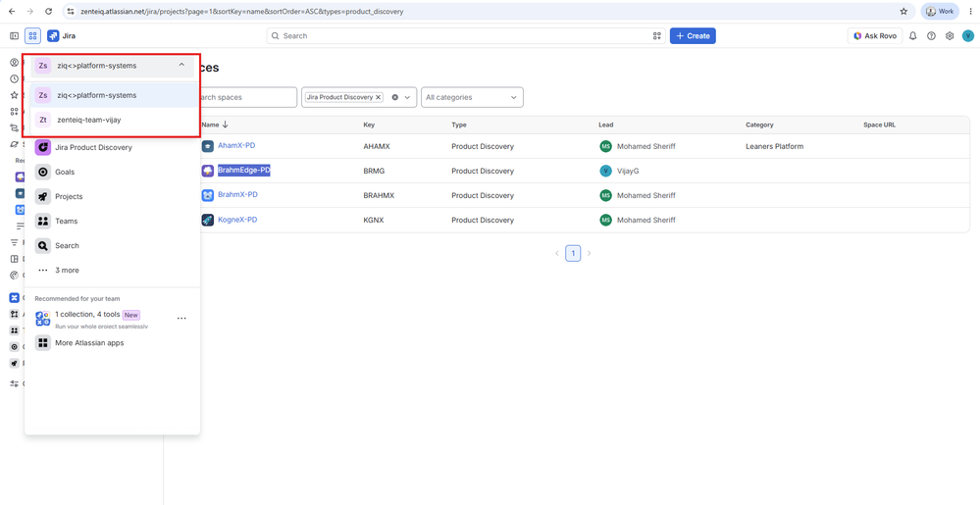Click the Create button
This screenshot has width=980, height=505.
pyautogui.click(x=693, y=35)
